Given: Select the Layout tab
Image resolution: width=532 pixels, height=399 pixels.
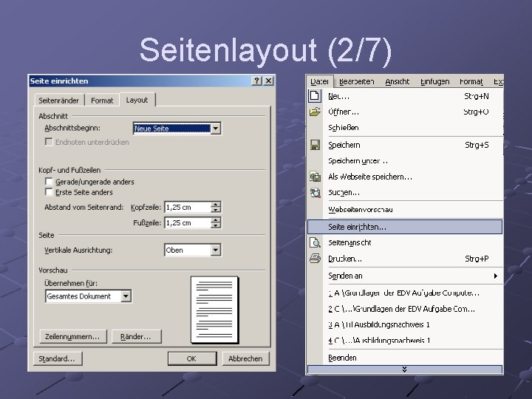Looking at the screenshot, I should (137, 100).
